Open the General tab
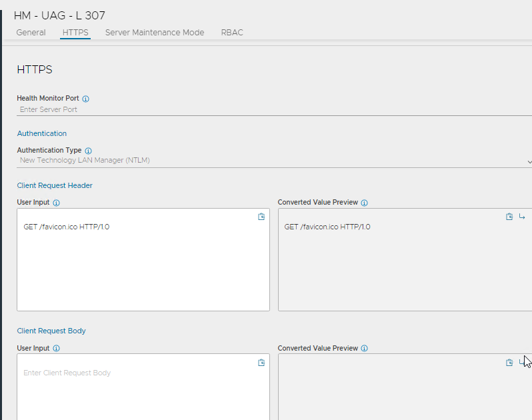 pos(31,33)
